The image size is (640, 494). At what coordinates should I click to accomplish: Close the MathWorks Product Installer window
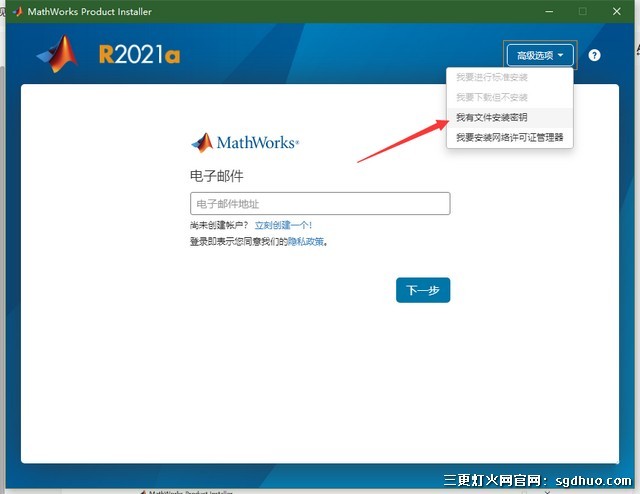[617, 11]
